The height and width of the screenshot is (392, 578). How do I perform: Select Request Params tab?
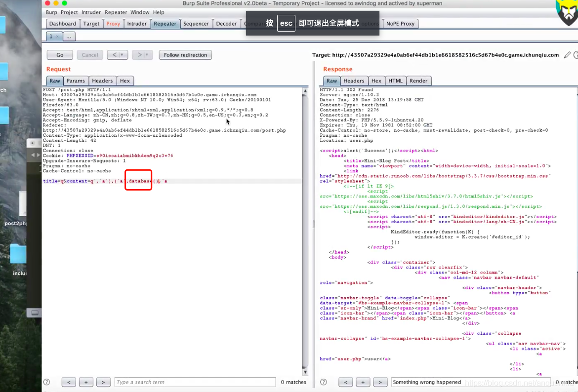tap(76, 80)
